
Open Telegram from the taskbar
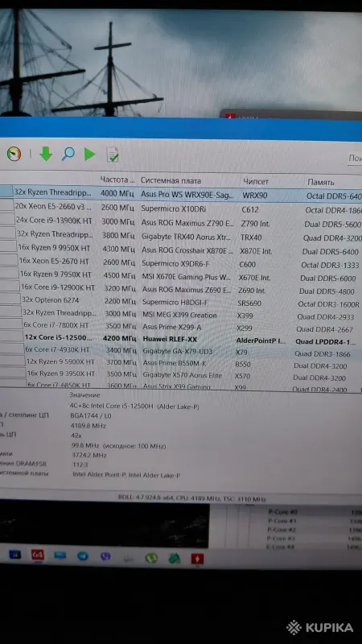tap(83, 556)
